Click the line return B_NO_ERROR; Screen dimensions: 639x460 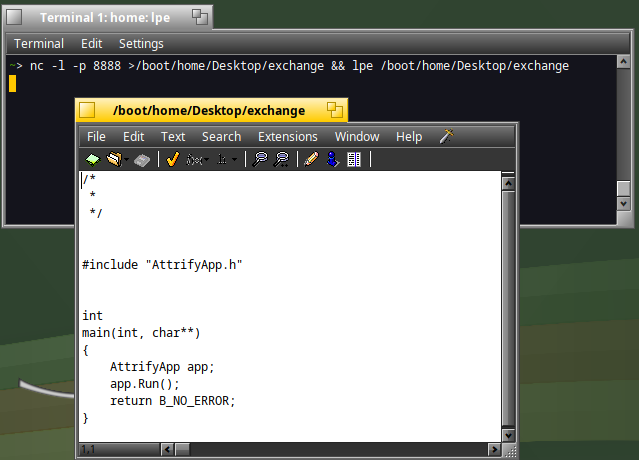click(x=173, y=401)
